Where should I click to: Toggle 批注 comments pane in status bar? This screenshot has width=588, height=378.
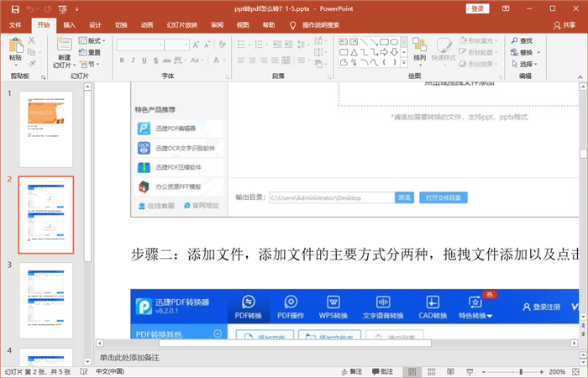point(382,371)
